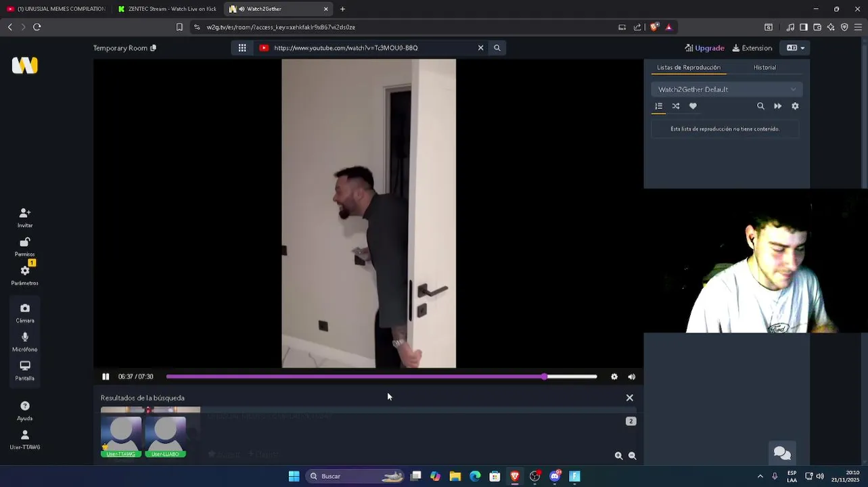Select the User-LUABO avatar tile
Image resolution: width=868 pixels, height=487 pixels.
(165, 437)
